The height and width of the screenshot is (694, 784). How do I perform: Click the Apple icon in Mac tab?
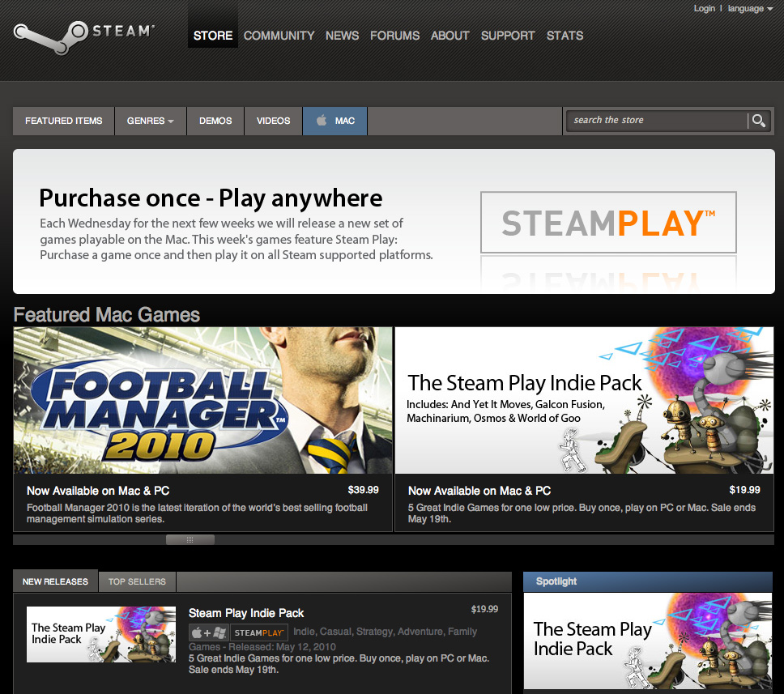tap(322, 121)
